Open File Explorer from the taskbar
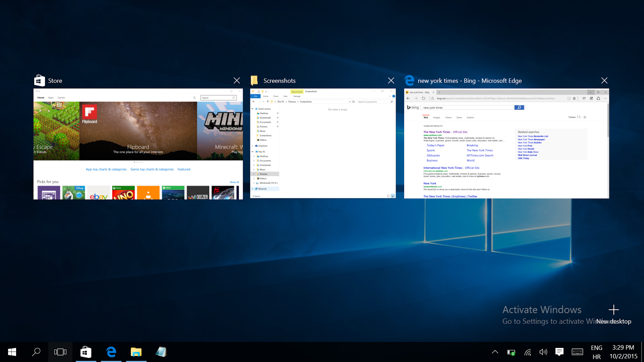This screenshot has width=644, height=362. click(x=136, y=352)
